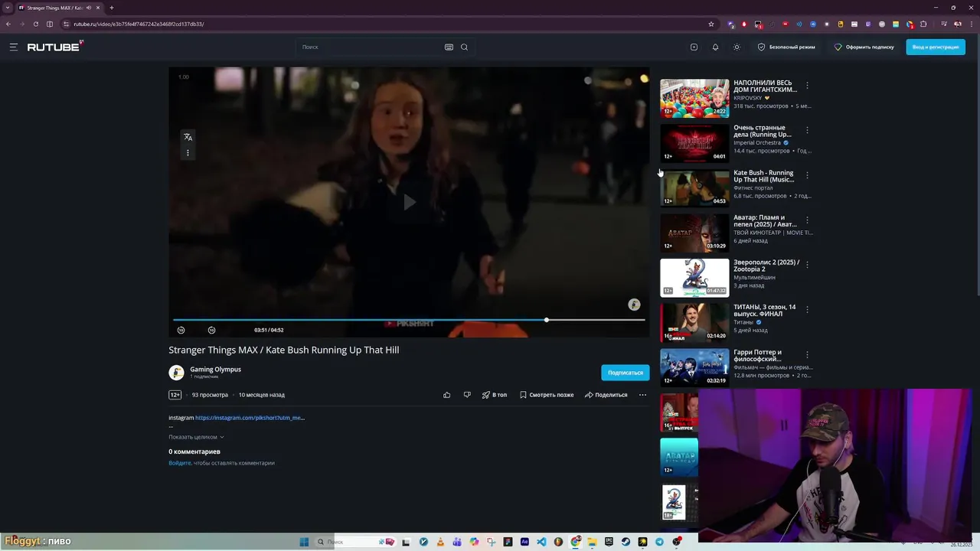
Task: Bookmark this page with the star
Action: pyautogui.click(x=711, y=24)
